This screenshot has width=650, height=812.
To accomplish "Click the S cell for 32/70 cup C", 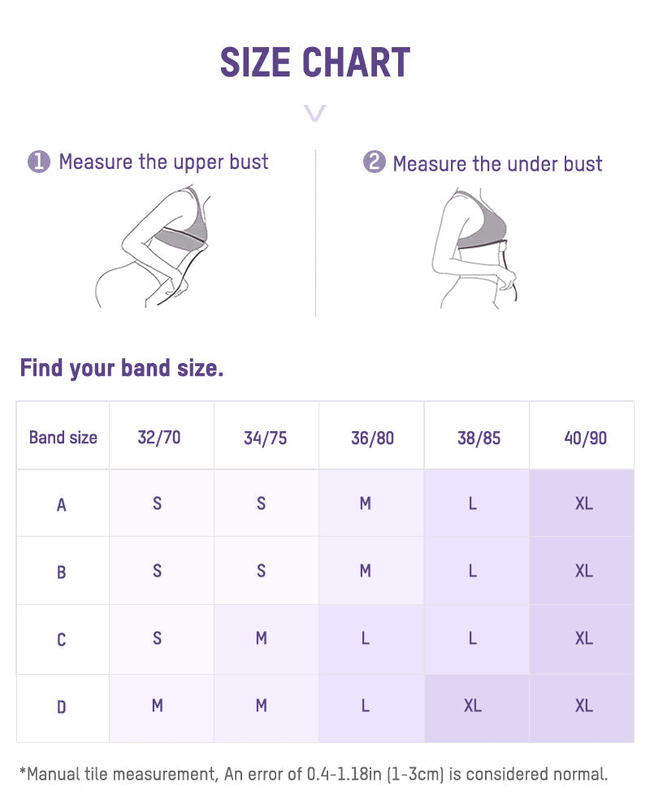I will click(x=157, y=639).
